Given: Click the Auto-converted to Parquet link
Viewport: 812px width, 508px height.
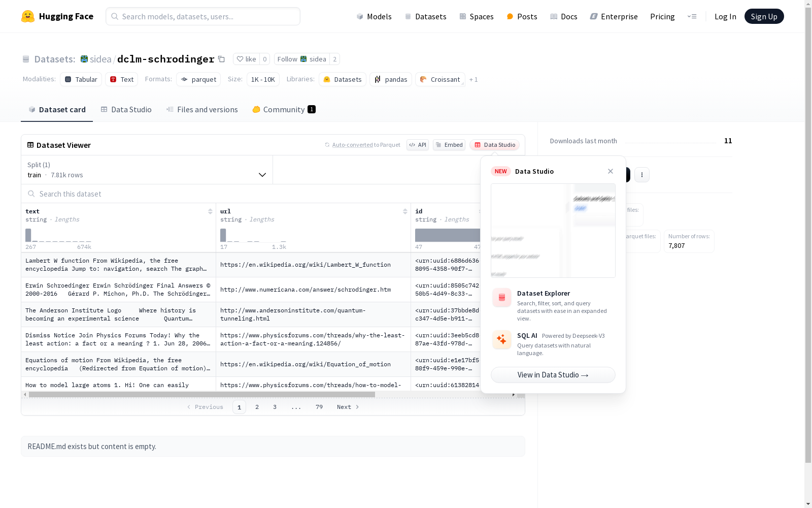Looking at the screenshot, I should 362,145.
